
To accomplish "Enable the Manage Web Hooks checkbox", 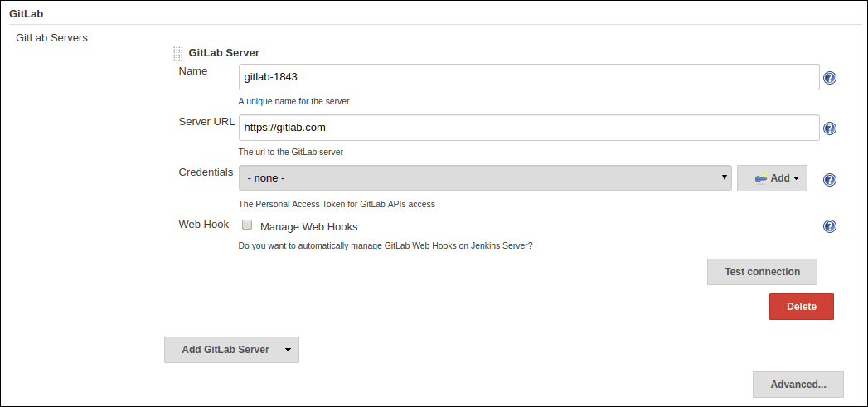I will tap(247, 225).
